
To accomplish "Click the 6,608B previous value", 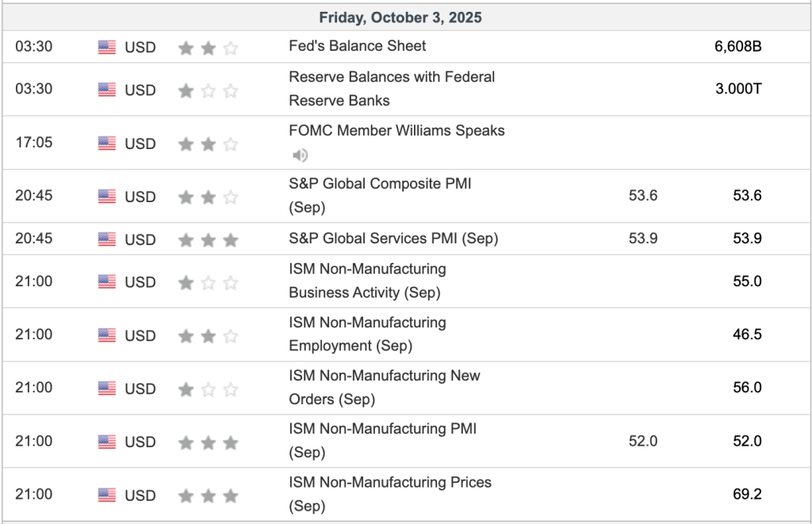I will [737, 46].
